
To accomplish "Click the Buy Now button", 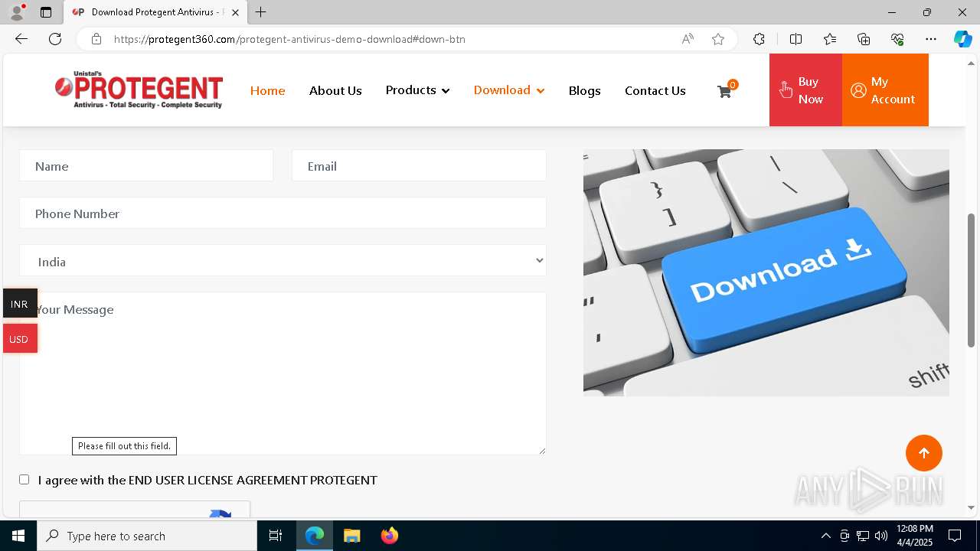I will pyautogui.click(x=805, y=90).
